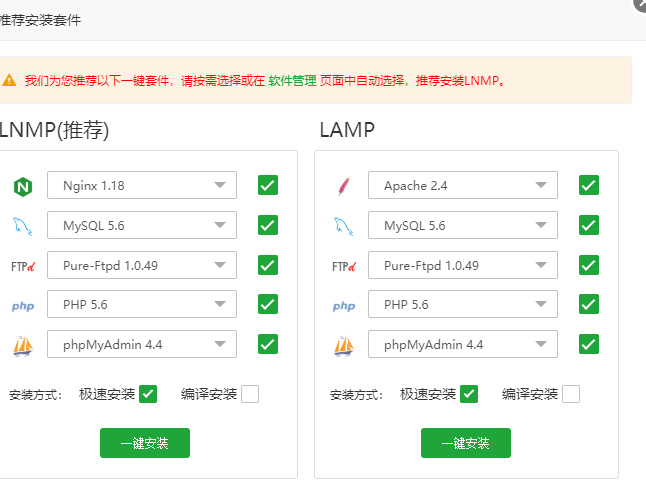Open LAMP phpMyAdmin 4.4 dropdown
This screenshot has width=646, height=484.
point(463,344)
